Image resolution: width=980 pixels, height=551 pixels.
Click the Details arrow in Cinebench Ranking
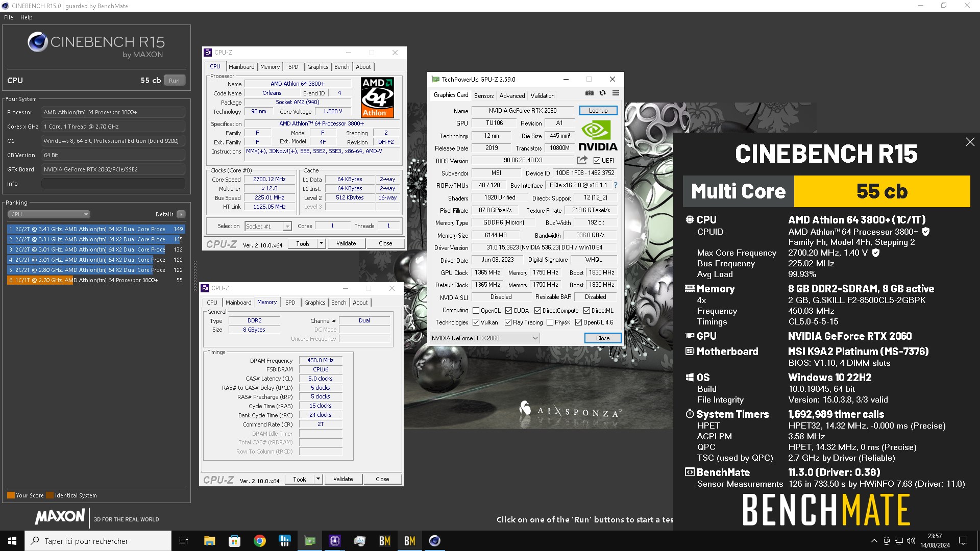181,214
